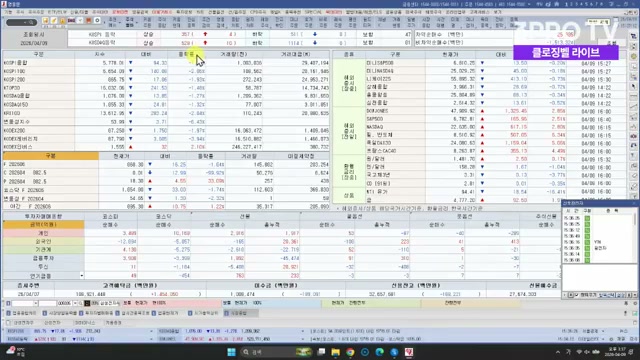
Task: Show hidden system tray icons chevron
Action: pos(558,352)
